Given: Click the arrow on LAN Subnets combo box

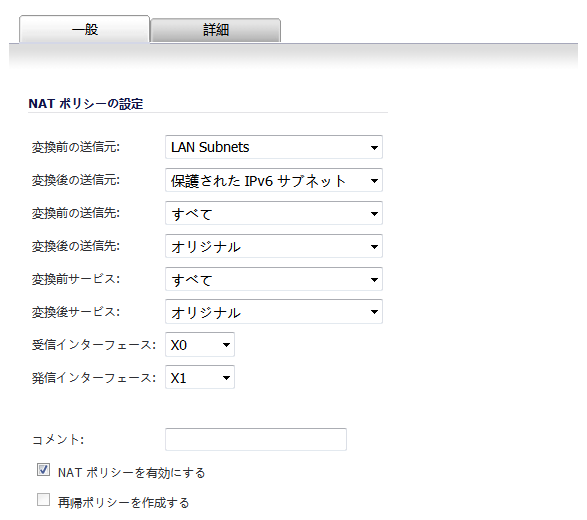Looking at the screenshot, I should pos(374,148).
